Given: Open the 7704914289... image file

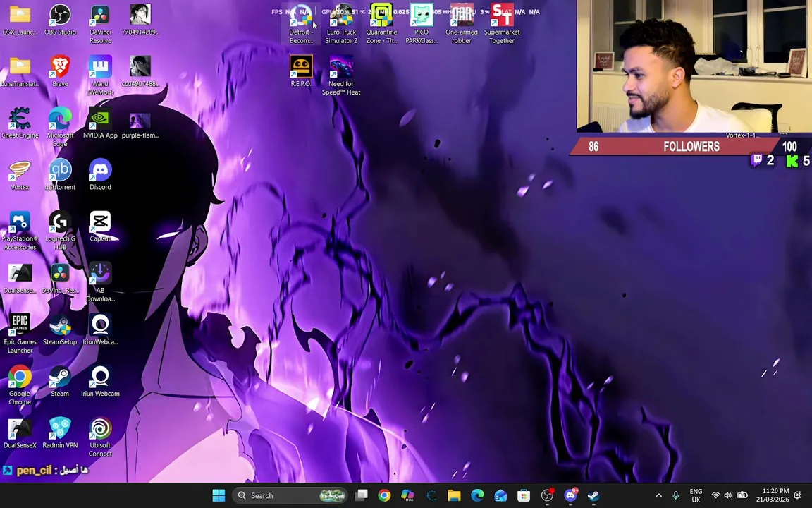Looking at the screenshot, I should [140, 20].
